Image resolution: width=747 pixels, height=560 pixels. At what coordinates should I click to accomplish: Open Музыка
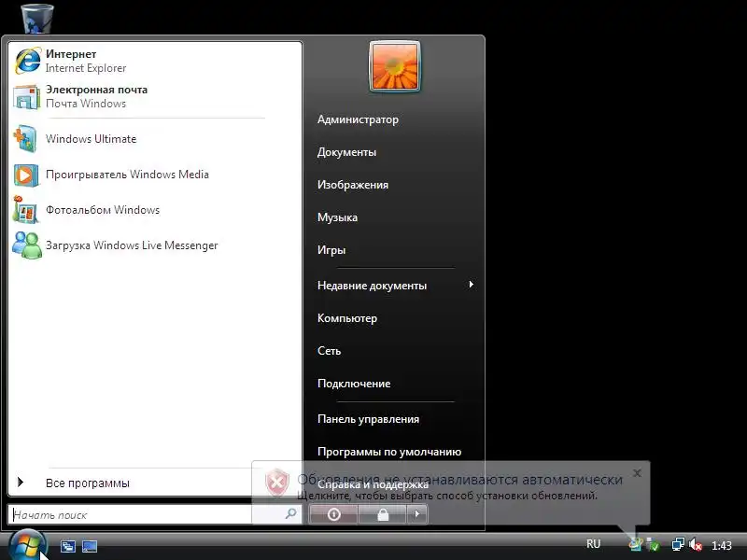coord(337,217)
